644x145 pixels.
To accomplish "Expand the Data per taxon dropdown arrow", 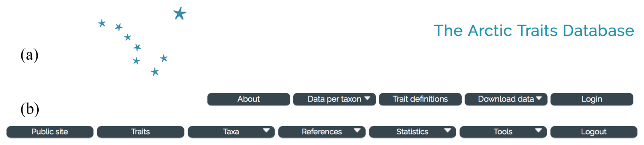I will pyautogui.click(x=368, y=98).
